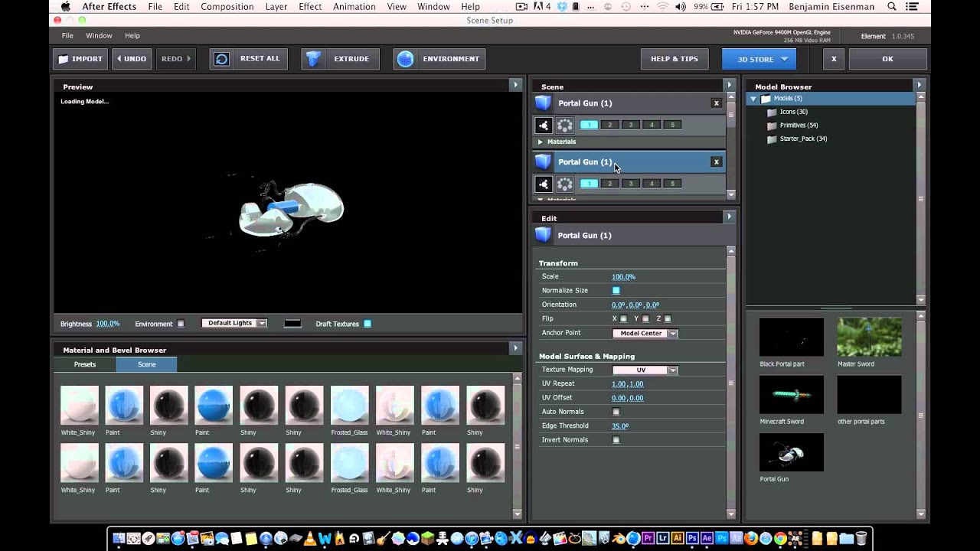Click the Portal Gun cube icon in Edit panel
Image resolution: width=980 pixels, height=551 pixels.
(x=543, y=236)
